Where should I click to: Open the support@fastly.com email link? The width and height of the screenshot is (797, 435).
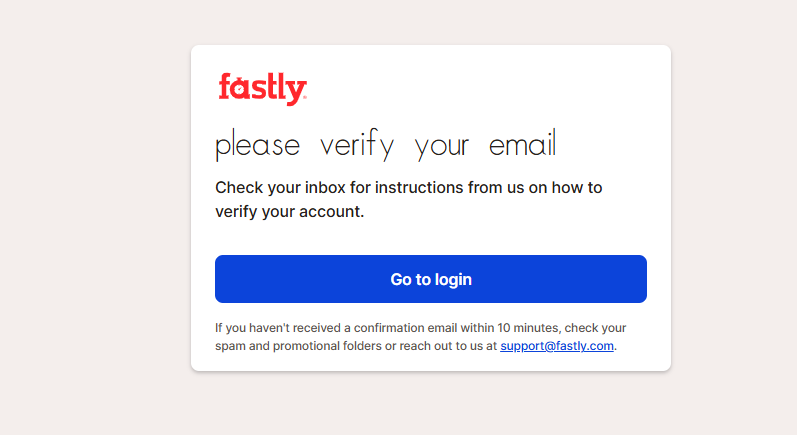pyautogui.click(x=557, y=346)
